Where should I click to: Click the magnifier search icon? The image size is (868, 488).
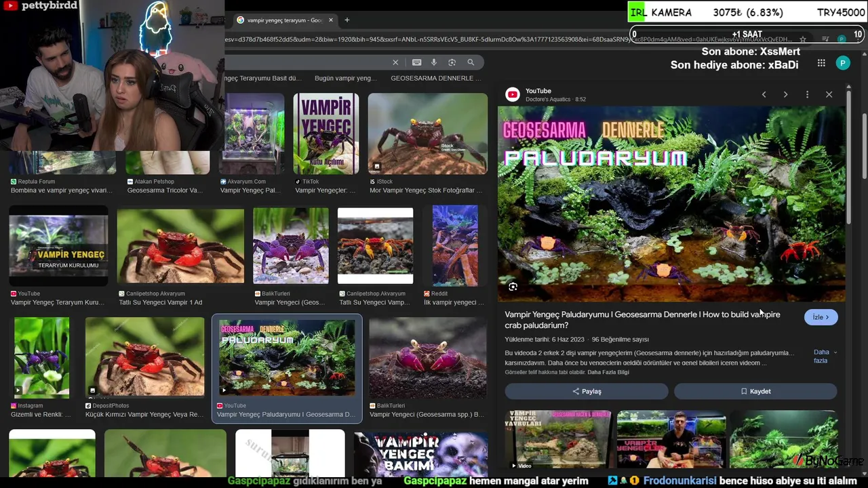[471, 62]
